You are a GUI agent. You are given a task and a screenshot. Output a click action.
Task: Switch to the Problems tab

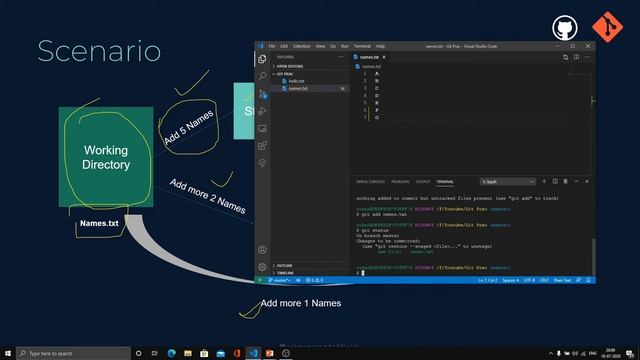coord(400,182)
